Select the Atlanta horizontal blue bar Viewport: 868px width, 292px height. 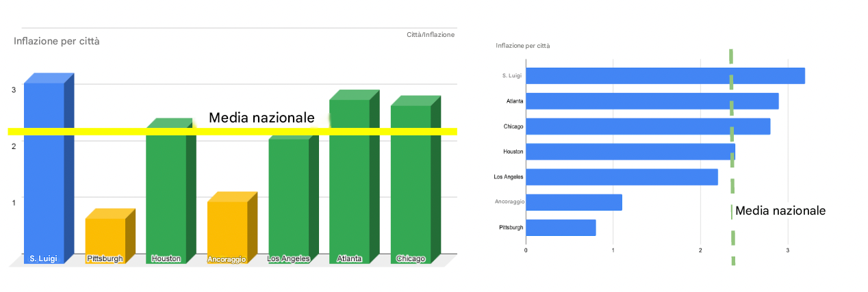click(651, 101)
